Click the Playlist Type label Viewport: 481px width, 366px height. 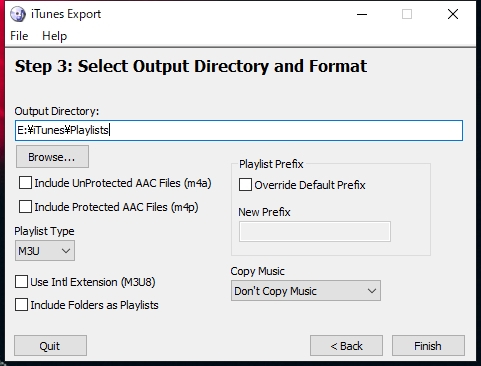(44, 231)
